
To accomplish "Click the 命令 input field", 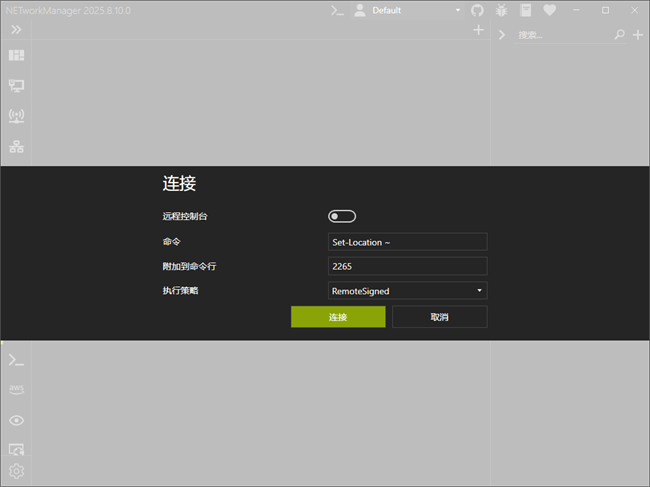I will [x=408, y=242].
